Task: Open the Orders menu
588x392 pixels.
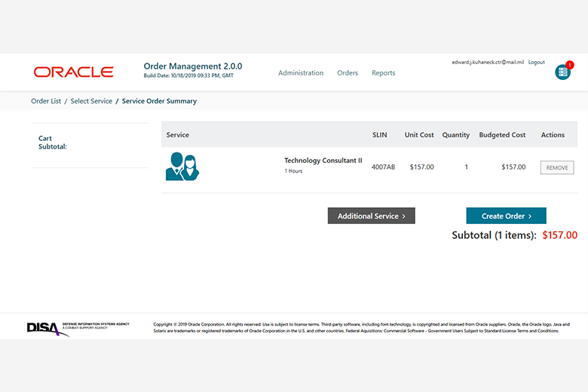Action: tap(348, 73)
